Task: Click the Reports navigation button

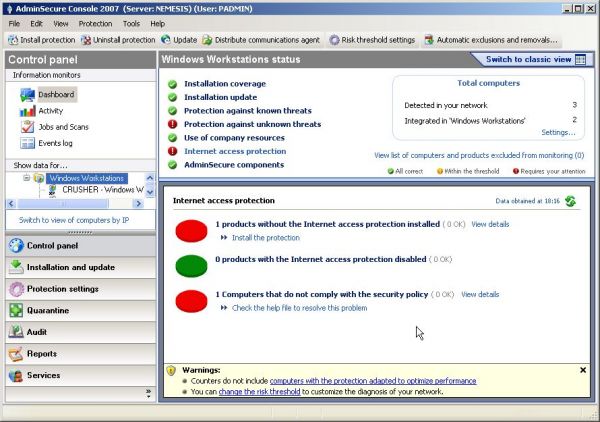Action: point(81,354)
